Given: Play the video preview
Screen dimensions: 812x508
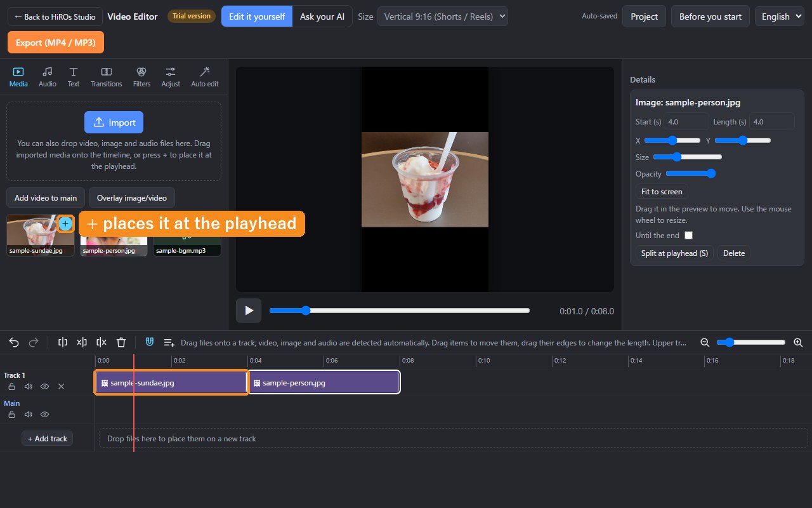Looking at the screenshot, I should (249, 311).
